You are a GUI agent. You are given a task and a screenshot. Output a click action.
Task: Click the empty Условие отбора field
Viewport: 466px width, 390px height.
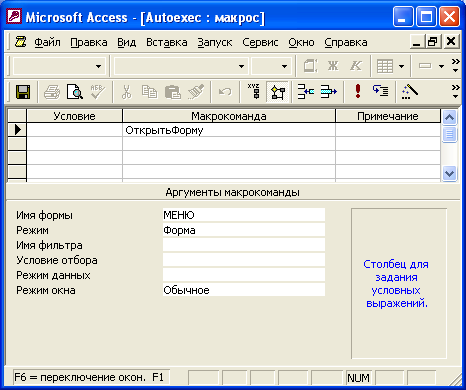point(244,260)
